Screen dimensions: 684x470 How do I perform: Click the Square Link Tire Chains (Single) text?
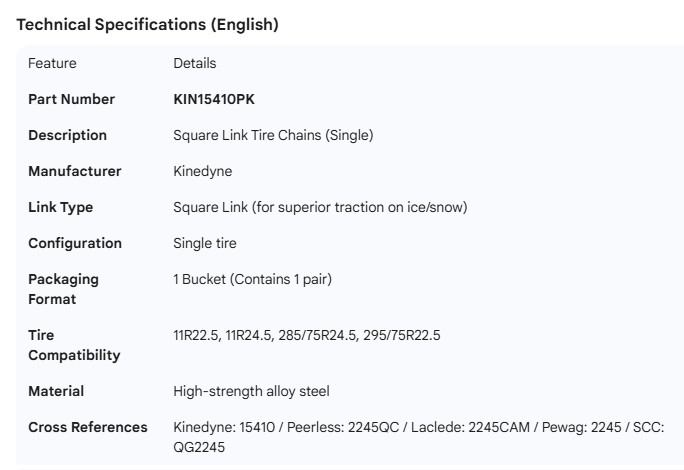(x=273, y=135)
